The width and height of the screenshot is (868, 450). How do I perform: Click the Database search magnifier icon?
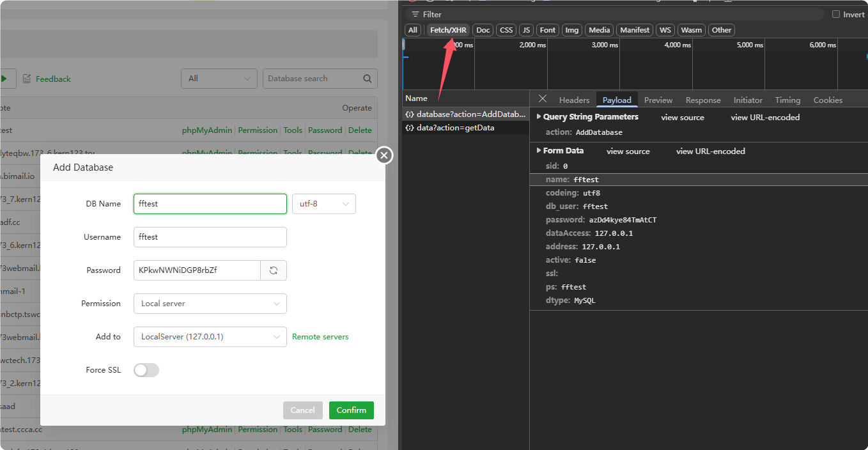tap(368, 79)
